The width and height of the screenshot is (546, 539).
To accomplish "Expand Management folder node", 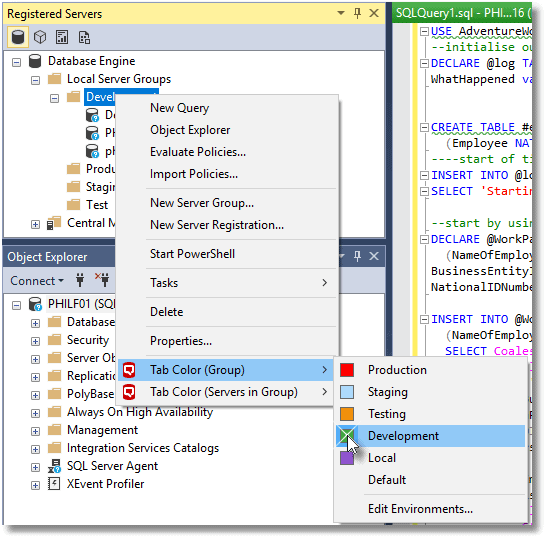I will tap(35, 431).
